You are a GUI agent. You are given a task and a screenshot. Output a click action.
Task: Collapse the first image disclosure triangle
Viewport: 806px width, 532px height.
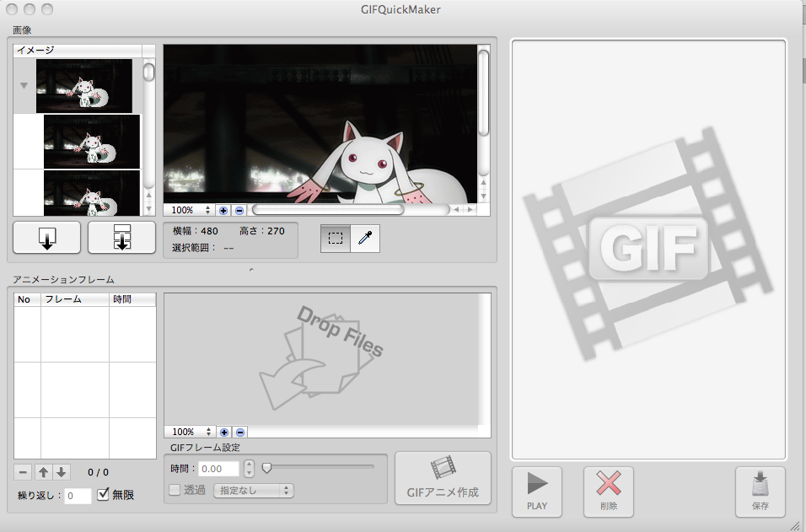(x=24, y=86)
